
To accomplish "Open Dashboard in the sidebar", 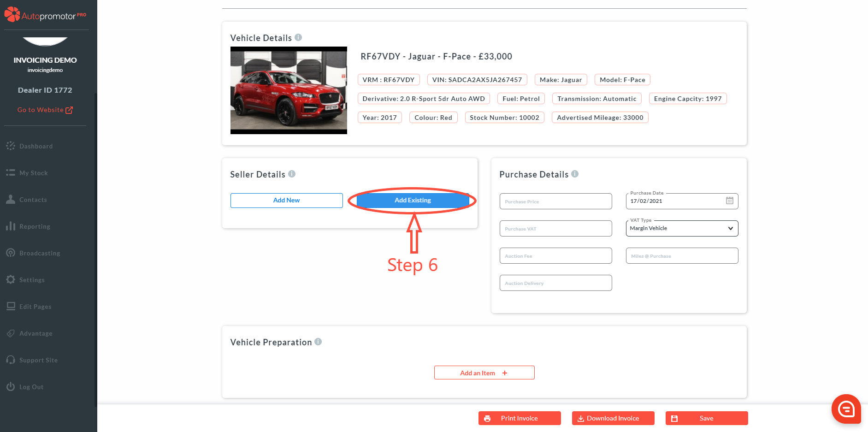I will [x=36, y=146].
